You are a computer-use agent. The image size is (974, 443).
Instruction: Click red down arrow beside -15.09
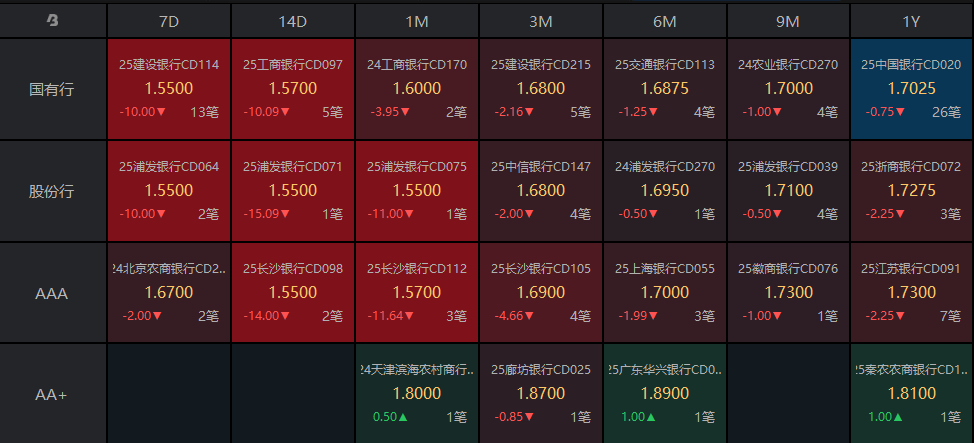[x=285, y=213]
